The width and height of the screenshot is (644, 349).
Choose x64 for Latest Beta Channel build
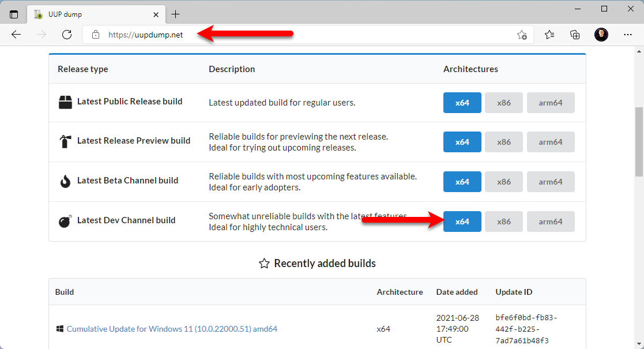462,182
